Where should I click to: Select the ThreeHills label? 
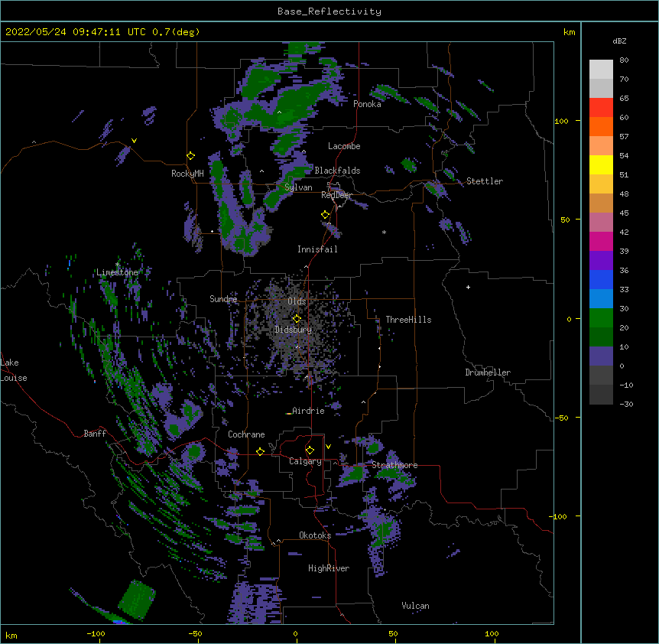tap(408, 320)
